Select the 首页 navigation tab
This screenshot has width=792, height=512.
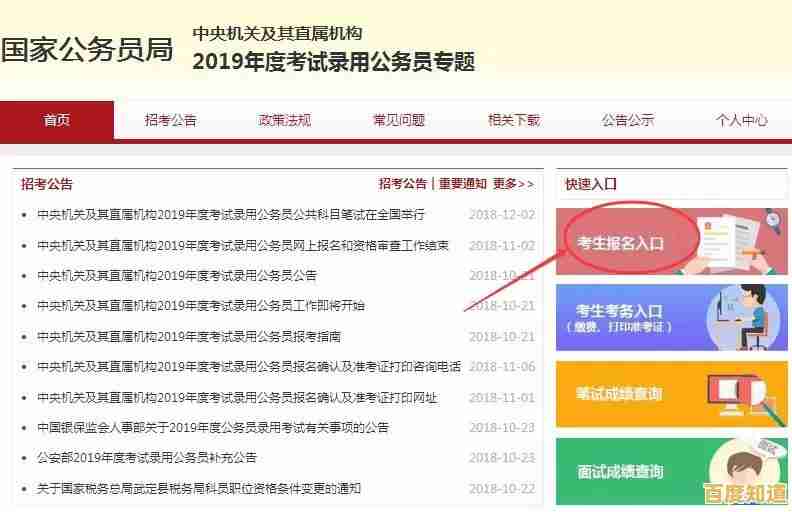(x=57, y=120)
